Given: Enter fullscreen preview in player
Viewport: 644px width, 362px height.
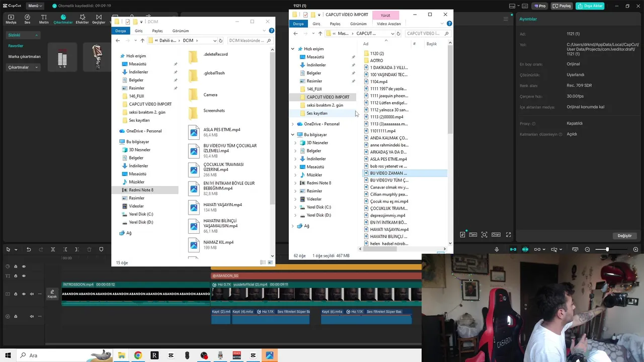Looking at the screenshot, I should 509,235.
